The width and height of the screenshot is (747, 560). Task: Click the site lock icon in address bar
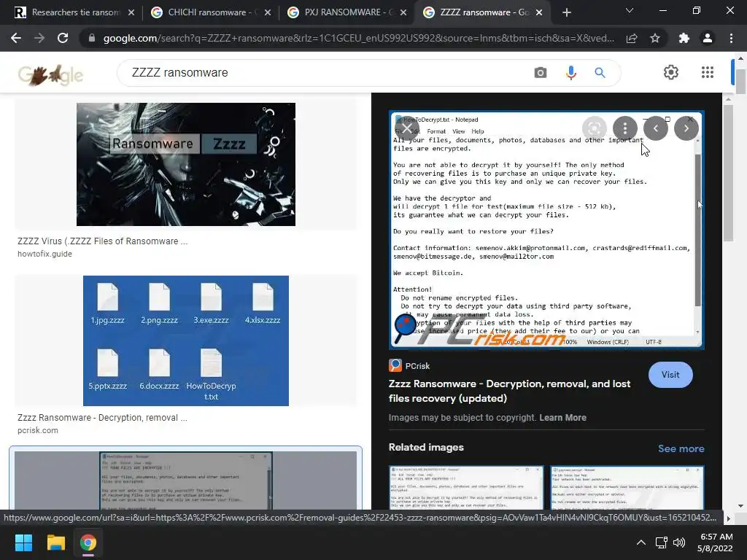[x=92, y=38]
